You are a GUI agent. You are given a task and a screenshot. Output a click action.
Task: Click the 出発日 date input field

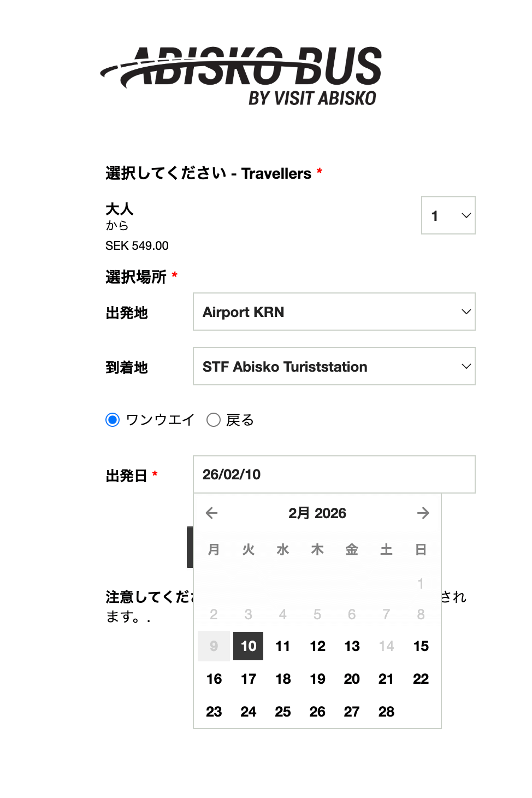pos(334,474)
